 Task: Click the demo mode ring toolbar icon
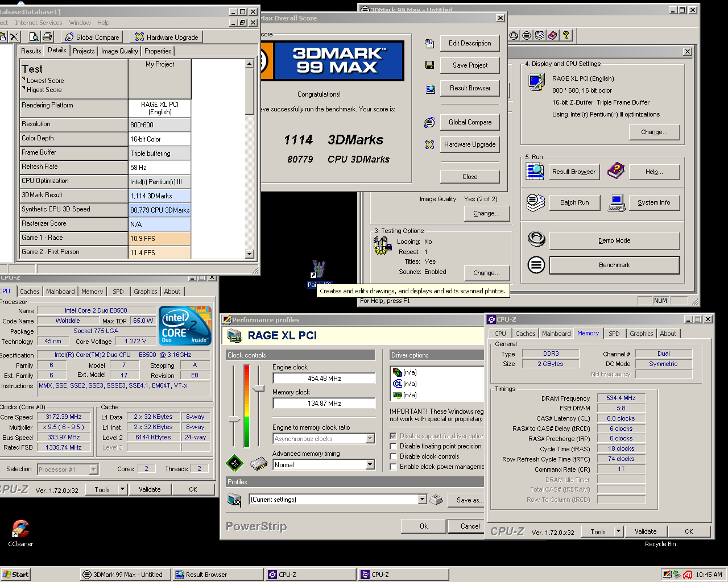514,35
